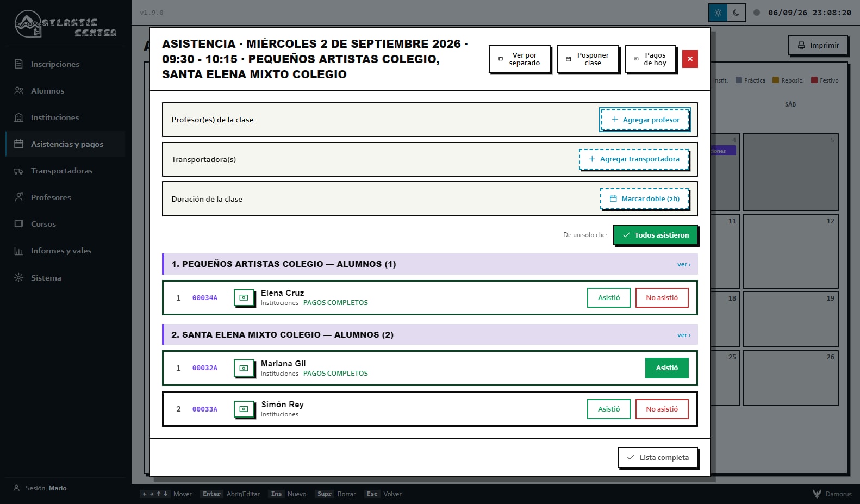The image size is (860, 504).
Task: Click payment icon for Mariana Gil
Action: pyautogui.click(x=244, y=368)
